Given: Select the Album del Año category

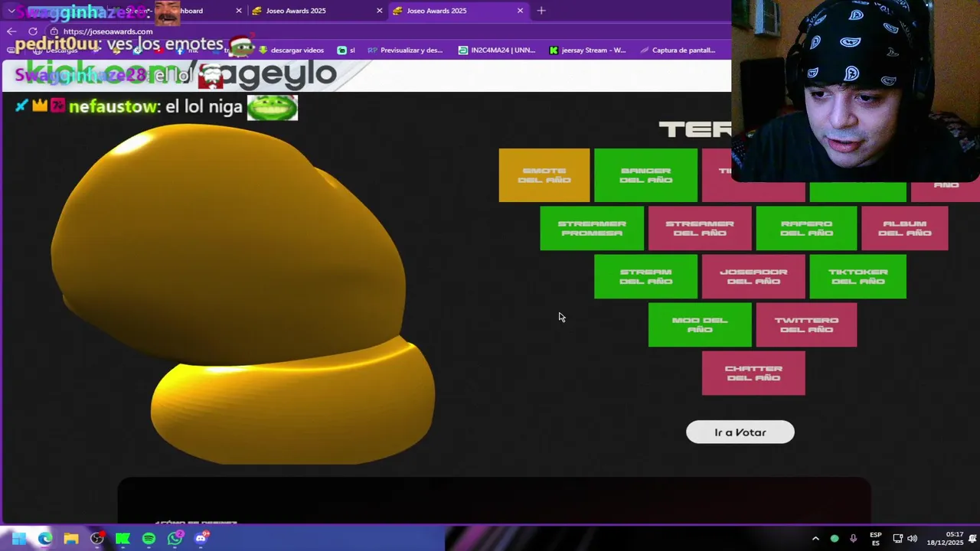Looking at the screenshot, I should click(x=904, y=228).
